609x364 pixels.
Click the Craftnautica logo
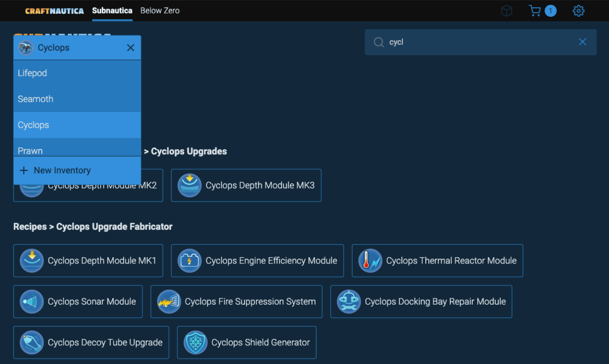(55, 11)
